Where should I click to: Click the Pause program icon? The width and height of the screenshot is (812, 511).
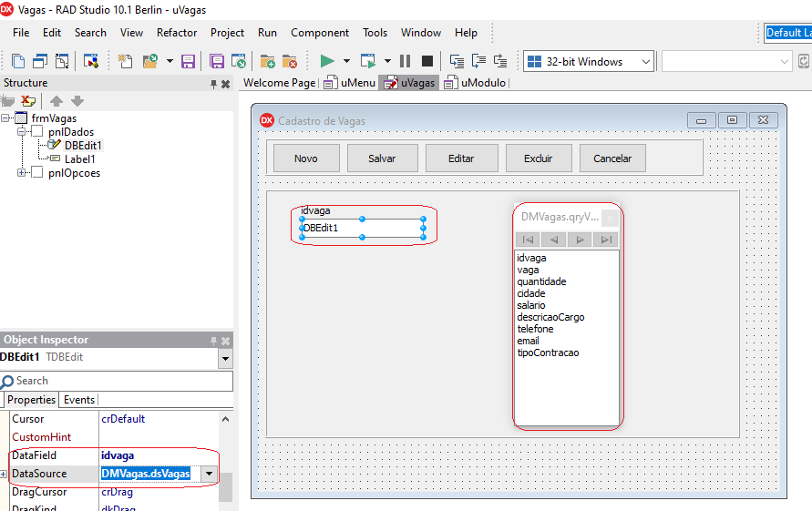tap(406, 62)
